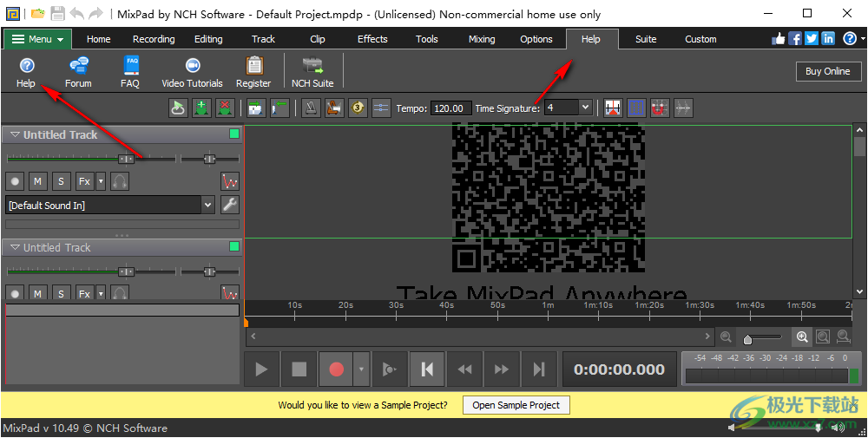Arm record on first Untitled Track
The height and width of the screenshot is (438, 868).
pyautogui.click(x=15, y=181)
